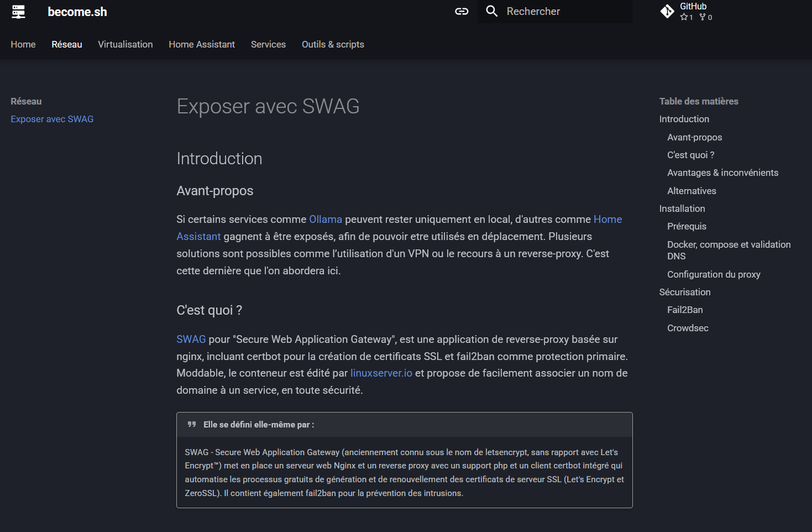Go to the Services tab
812x532 pixels.
click(x=268, y=44)
